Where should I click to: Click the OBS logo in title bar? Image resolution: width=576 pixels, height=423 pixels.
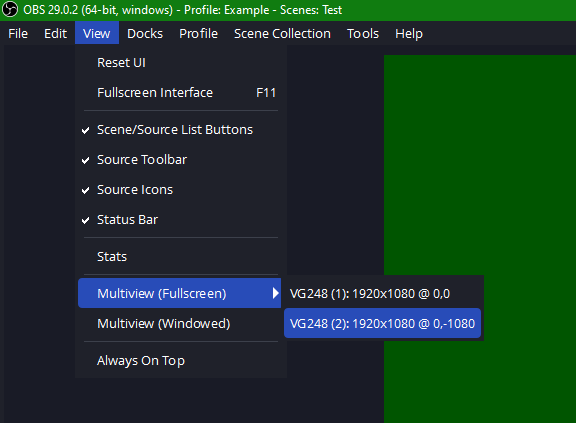[x=10, y=10]
